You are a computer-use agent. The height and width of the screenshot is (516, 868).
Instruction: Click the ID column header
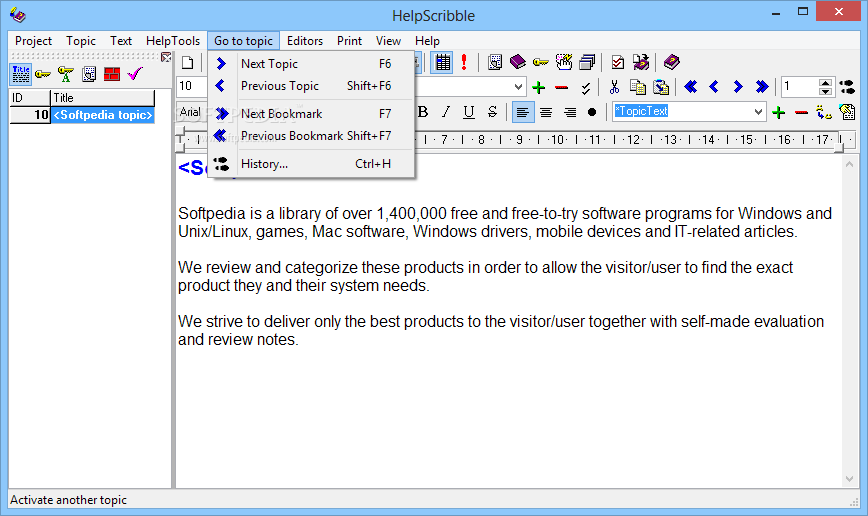coord(30,98)
